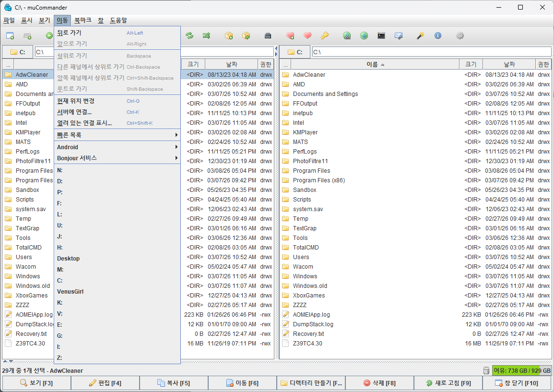Viewport: 554px width, 392px height.
Task: Sort right panel by 크기 column
Action: coord(471,64)
